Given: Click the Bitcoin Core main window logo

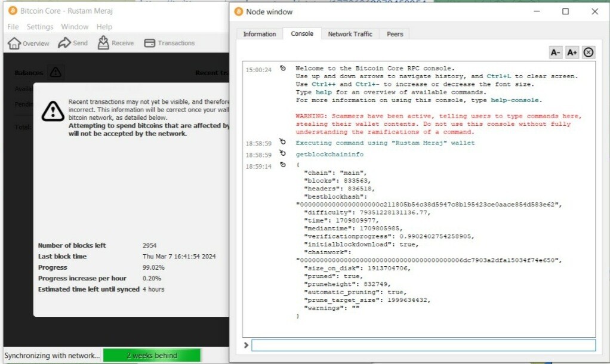Looking at the screenshot, I should (x=13, y=11).
